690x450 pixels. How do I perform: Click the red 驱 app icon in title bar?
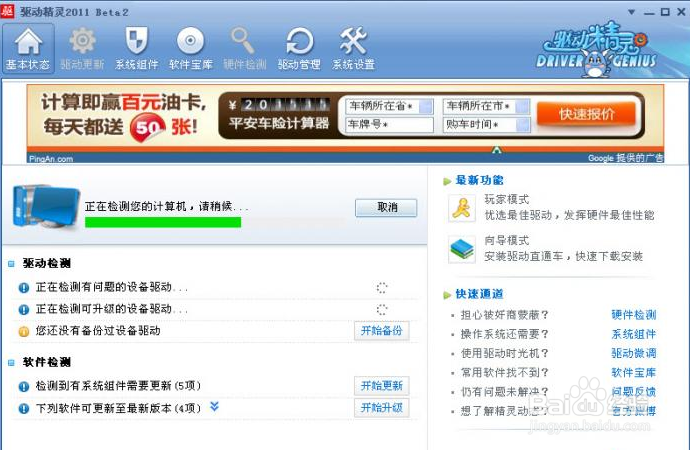click(x=7, y=11)
